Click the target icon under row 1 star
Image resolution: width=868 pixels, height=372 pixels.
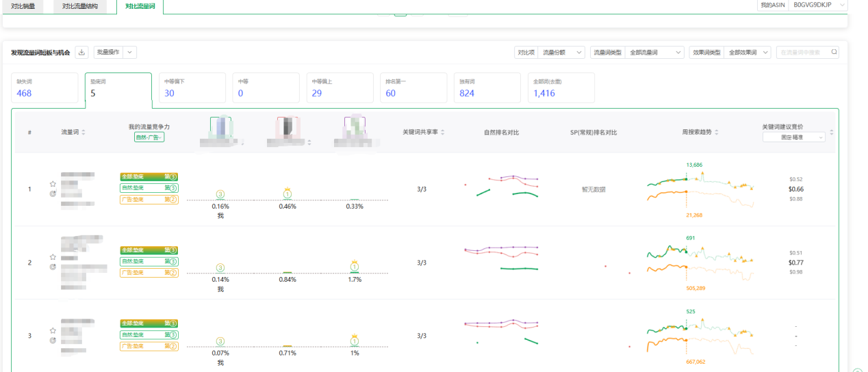click(53, 194)
